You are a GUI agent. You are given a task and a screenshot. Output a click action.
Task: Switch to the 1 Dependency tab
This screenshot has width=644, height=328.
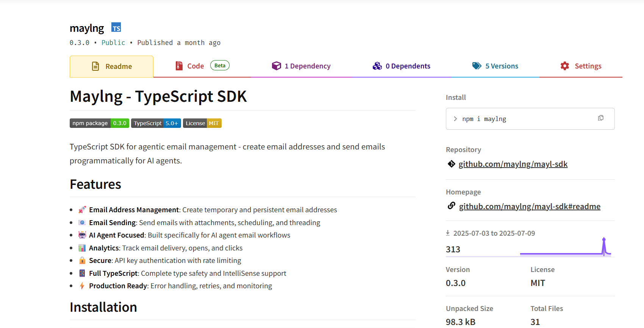click(x=302, y=66)
